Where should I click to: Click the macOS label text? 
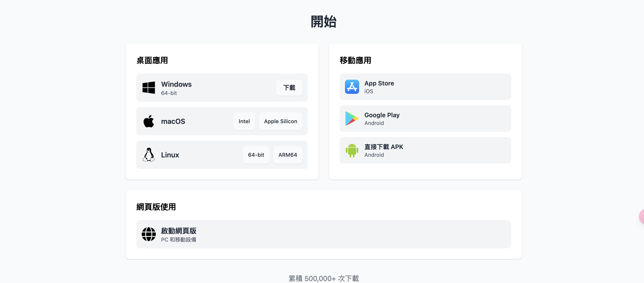click(173, 121)
